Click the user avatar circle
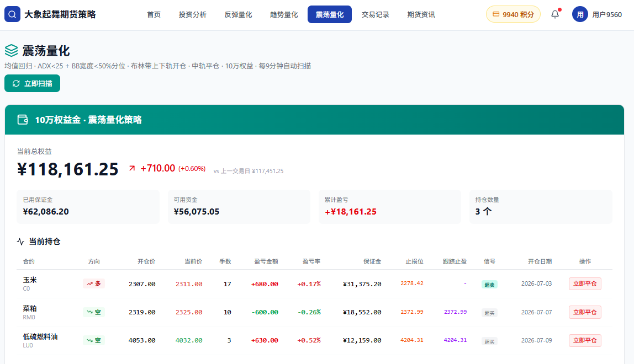 [580, 14]
